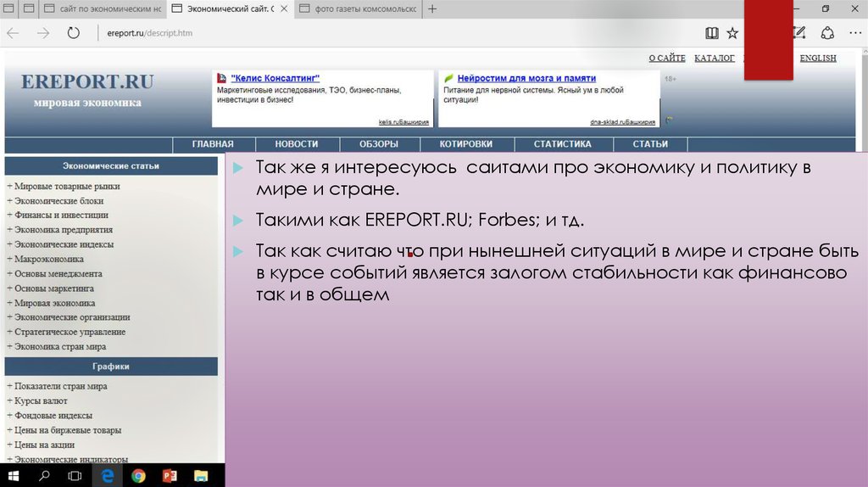Image resolution: width=868 pixels, height=487 pixels.
Task: Click the Windows Start button
Action: pos(15,476)
